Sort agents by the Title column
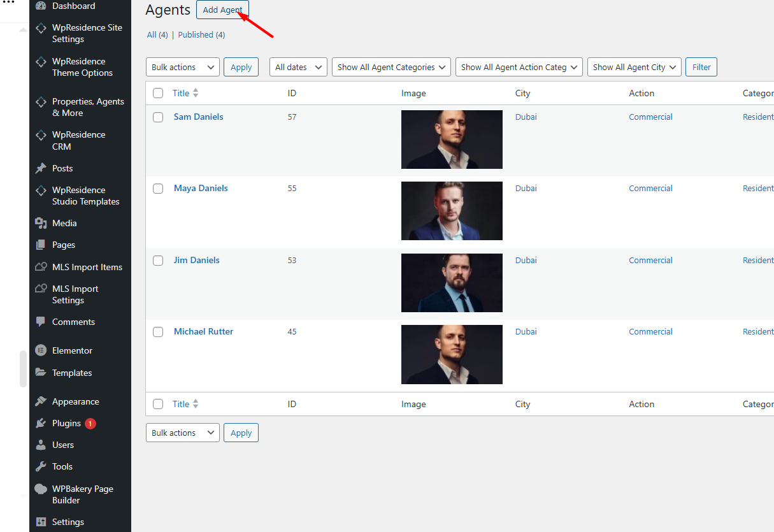 pyautogui.click(x=181, y=93)
